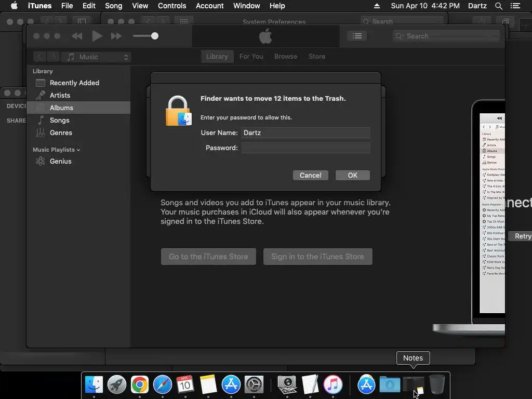Select Recently Added in the sidebar

[78, 83]
